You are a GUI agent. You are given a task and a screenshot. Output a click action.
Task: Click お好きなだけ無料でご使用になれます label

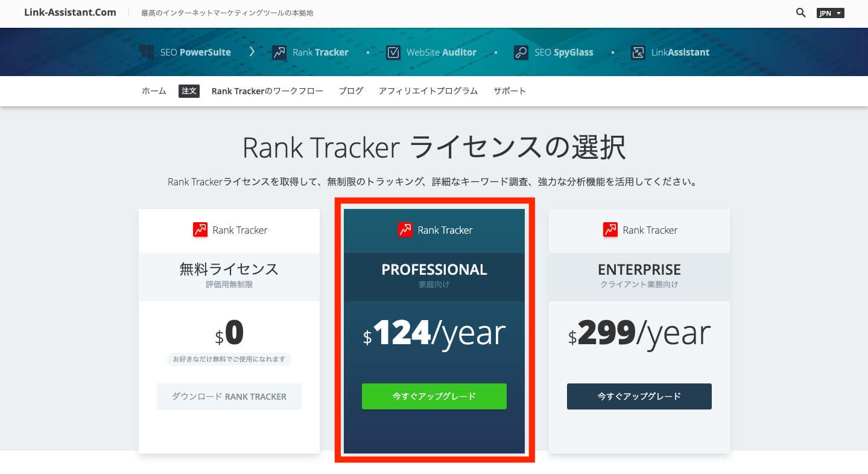[x=229, y=359]
